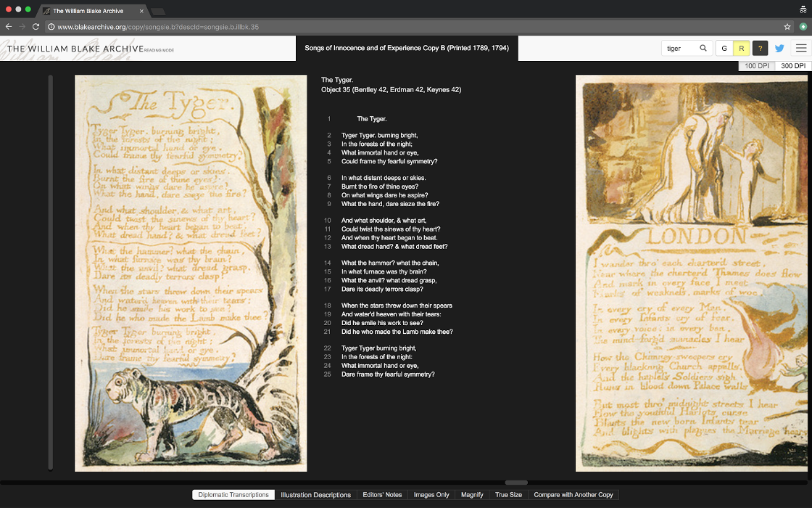Click the line "On what wings dare he aspire?"
812x508 pixels.
385,195
